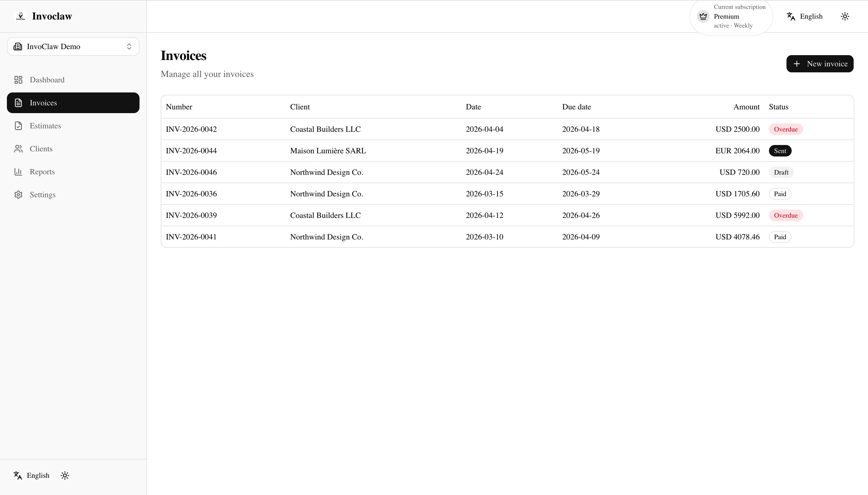Click amount USD 5992.00
Viewport: 868px width, 495px height.
click(737, 215)
